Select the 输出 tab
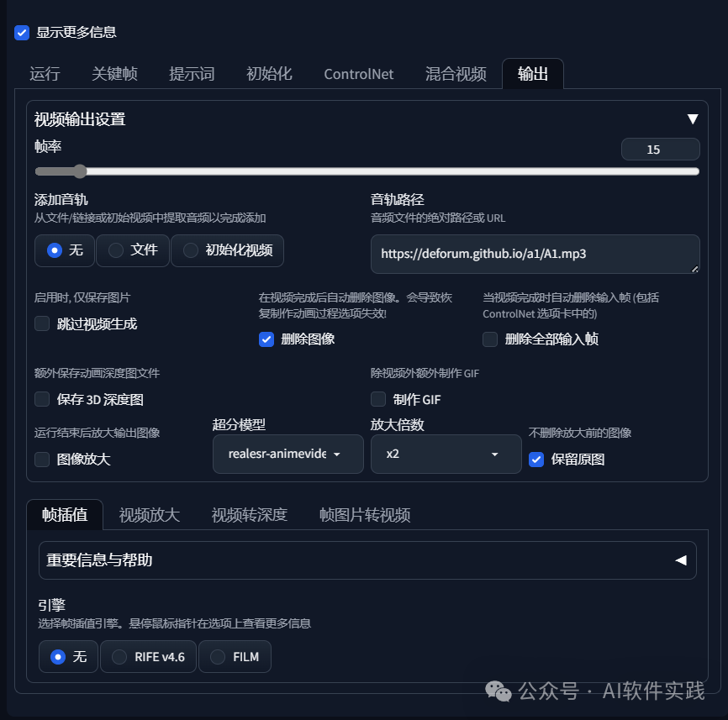 click(533, 74)
